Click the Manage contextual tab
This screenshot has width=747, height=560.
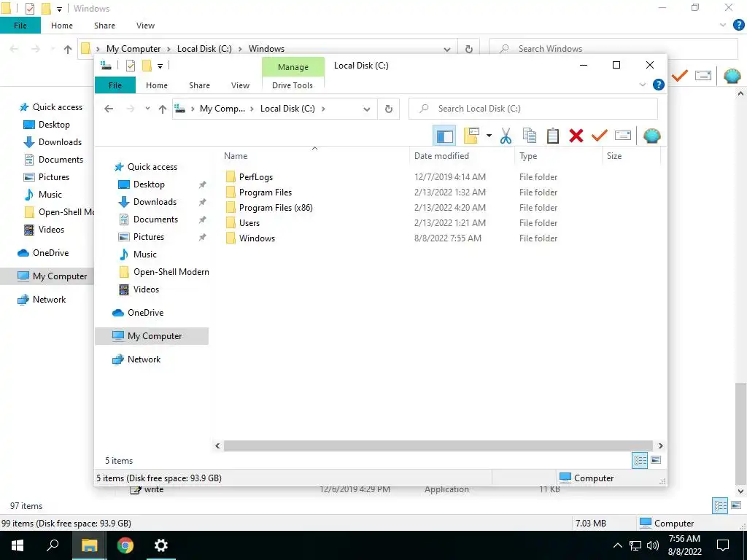(x=293, y=67)
